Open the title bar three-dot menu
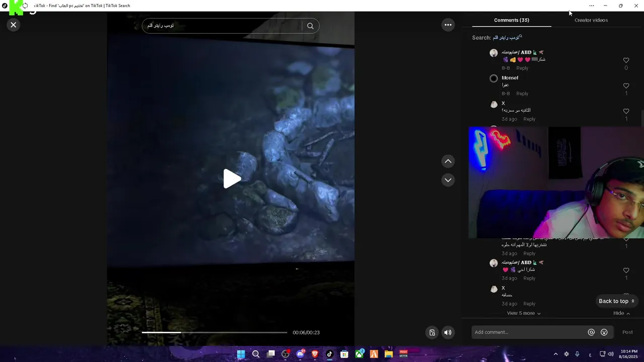 point(591,6)
